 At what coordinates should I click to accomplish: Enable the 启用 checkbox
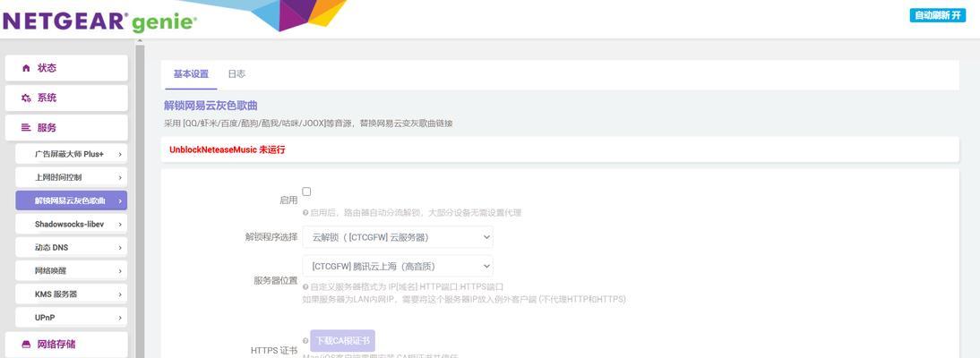(306, 192)
